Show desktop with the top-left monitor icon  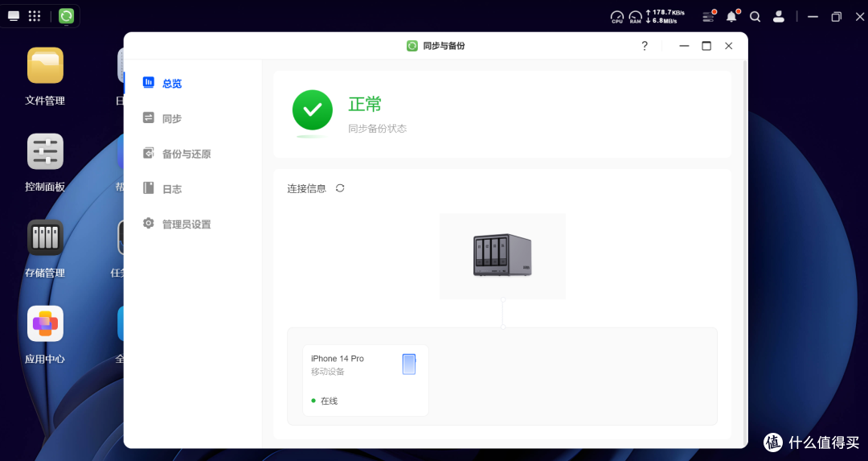14,16
